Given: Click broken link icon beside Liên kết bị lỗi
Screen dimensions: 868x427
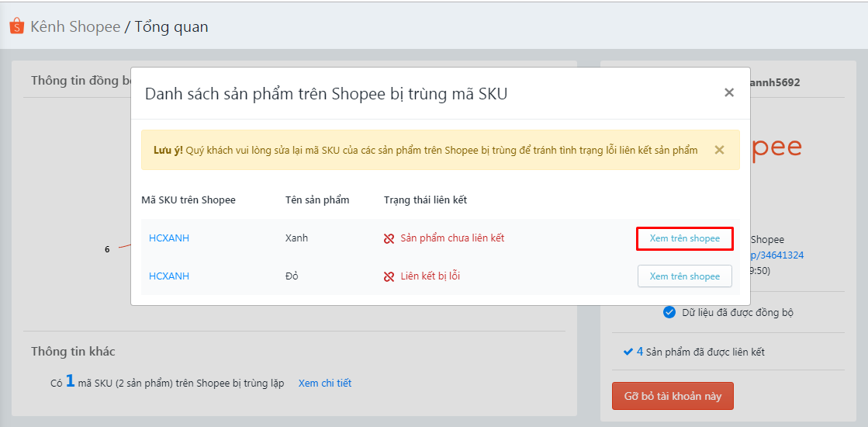Looking at the screenshot, I should point(389,276).
